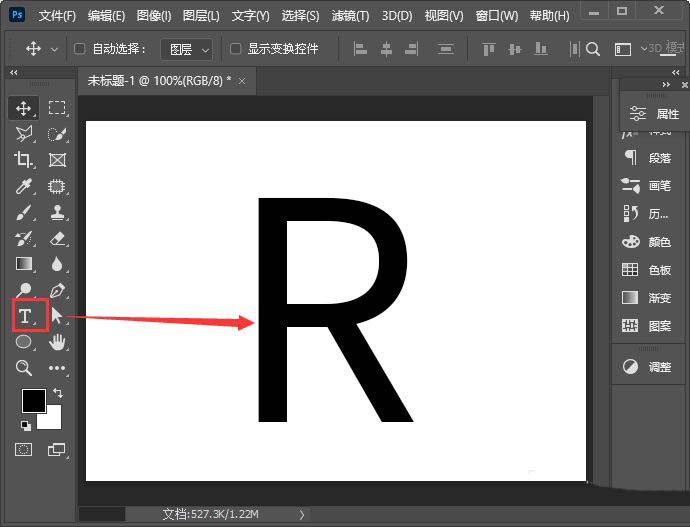Screen dimensions: 690x527
Task: Open the 视图(V) menu
Action: pos(444,16)
